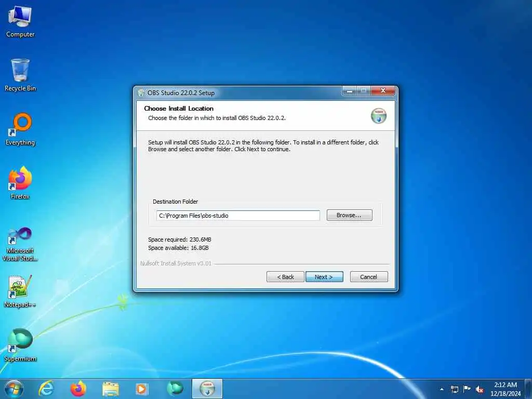Viewport: 532px width, 399px height.
Task: Open the network tray icon
Action: [454, 389]
